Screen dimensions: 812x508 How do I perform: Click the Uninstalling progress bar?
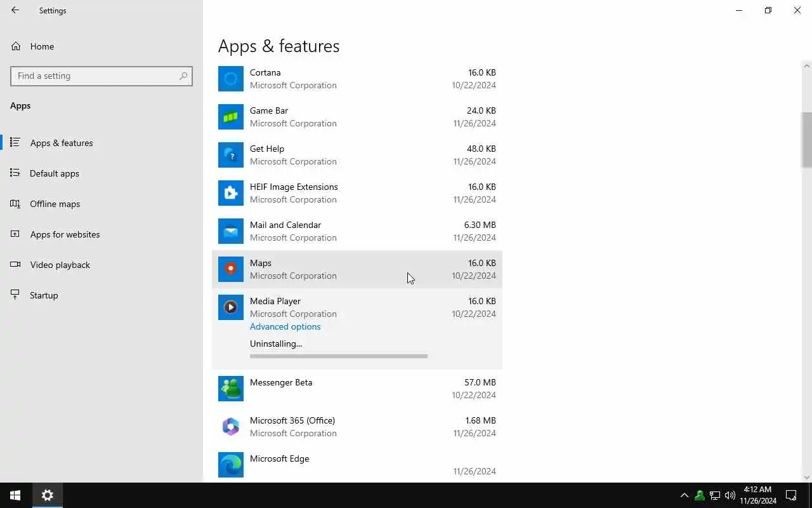tap(339, 356)
